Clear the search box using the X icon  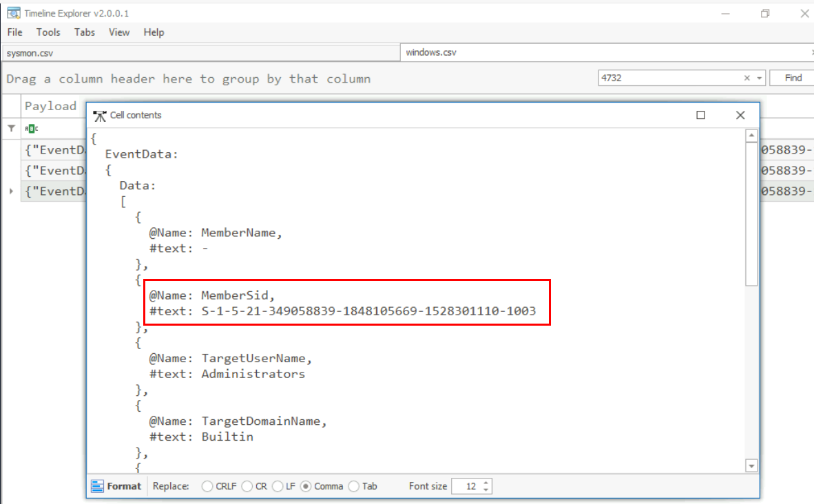(x=747, y=78)
